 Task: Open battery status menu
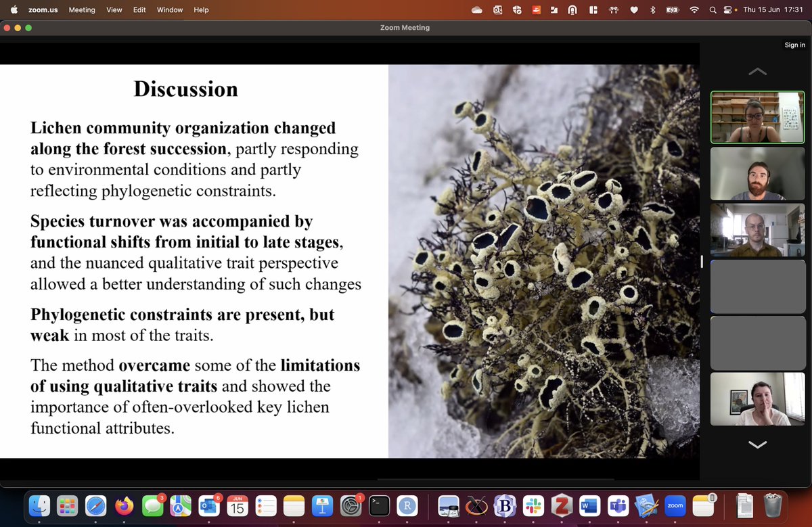673,10
